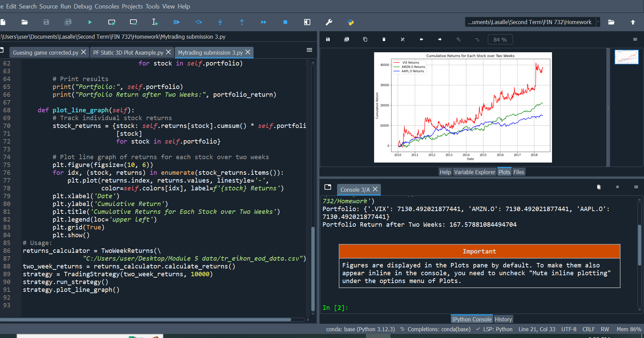Click step return up-arrow icon

242,22
